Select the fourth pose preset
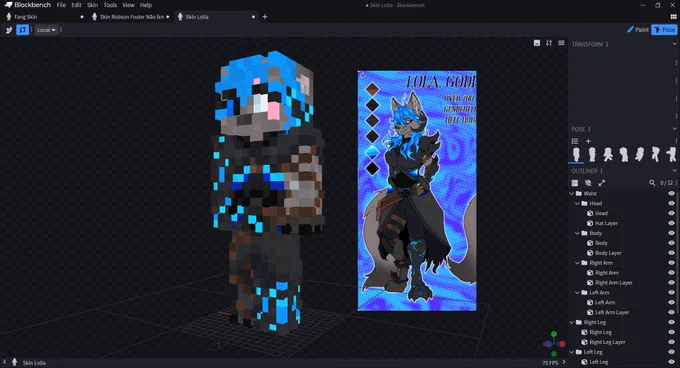Viewport: 680px width, 368px height. click(x=624, y=154)
